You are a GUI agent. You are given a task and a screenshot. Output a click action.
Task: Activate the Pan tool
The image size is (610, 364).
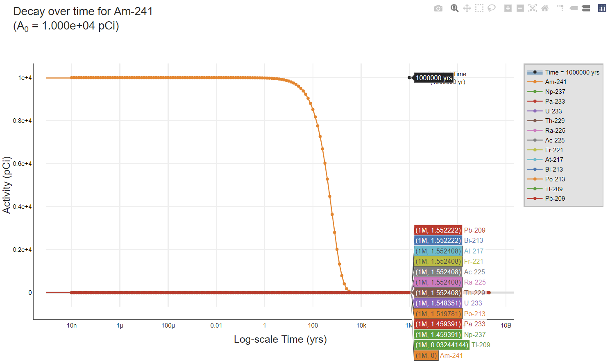tap(467, 8)
